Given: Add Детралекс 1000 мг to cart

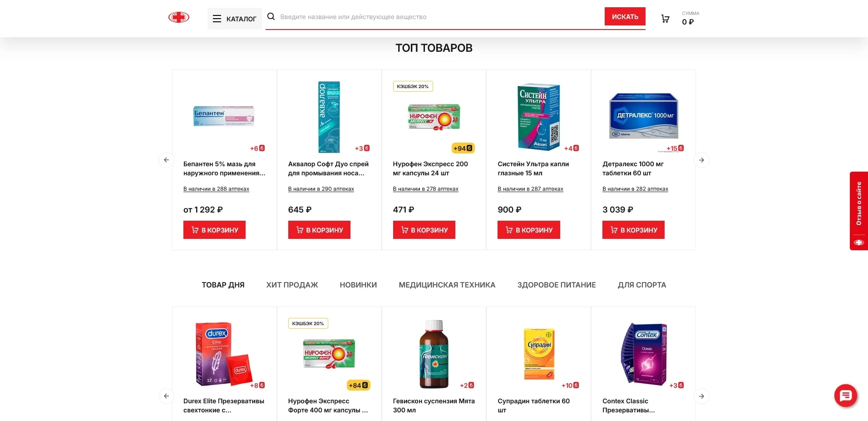Looking at the screenshot, I should [x=633, y=230].
